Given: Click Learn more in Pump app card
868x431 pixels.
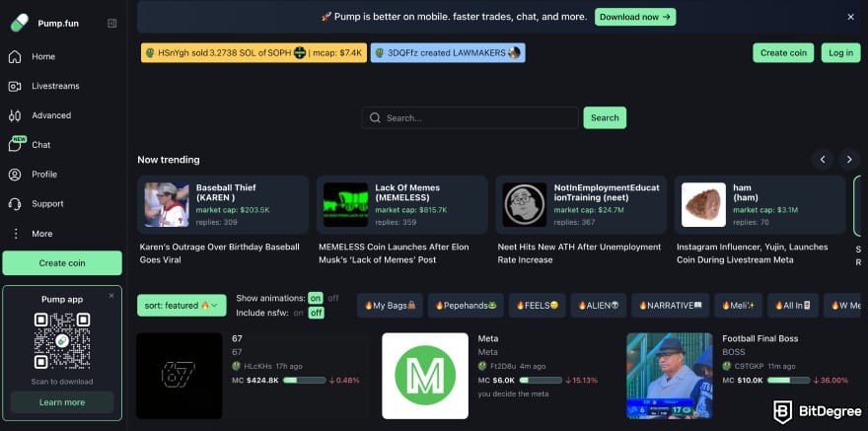Looking at the screenshot, I should (x=62, y=402).
